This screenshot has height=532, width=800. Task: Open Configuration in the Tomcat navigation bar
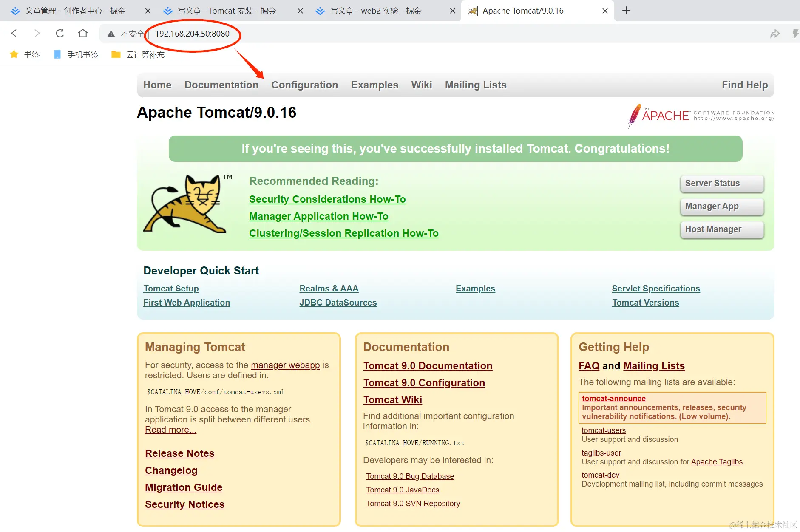pyautogui.click(x=305, y=85)
